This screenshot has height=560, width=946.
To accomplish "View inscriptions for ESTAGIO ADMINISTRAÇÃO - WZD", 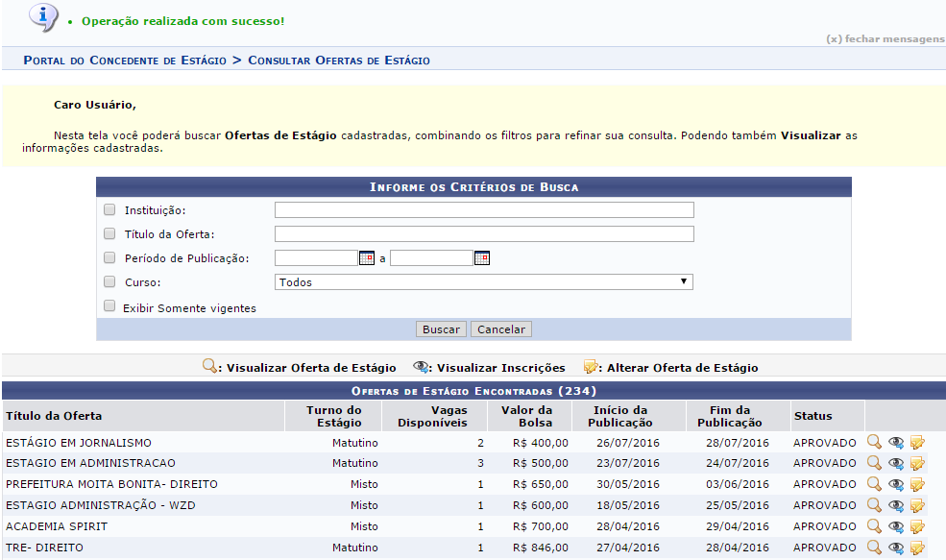I will point(896,505).
